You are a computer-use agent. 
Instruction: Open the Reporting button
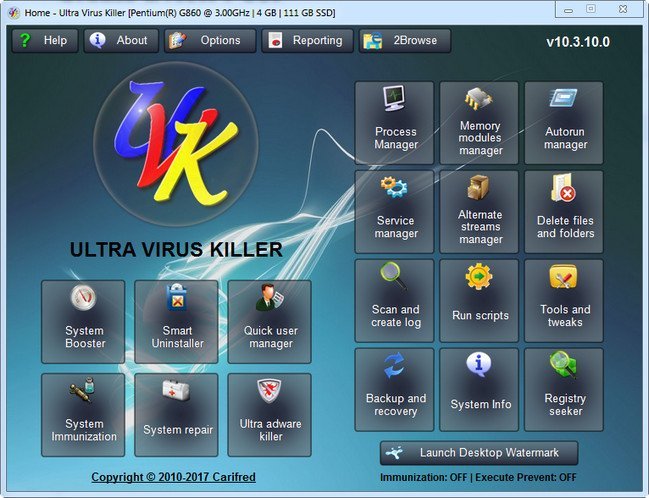(x=308, y=41)
